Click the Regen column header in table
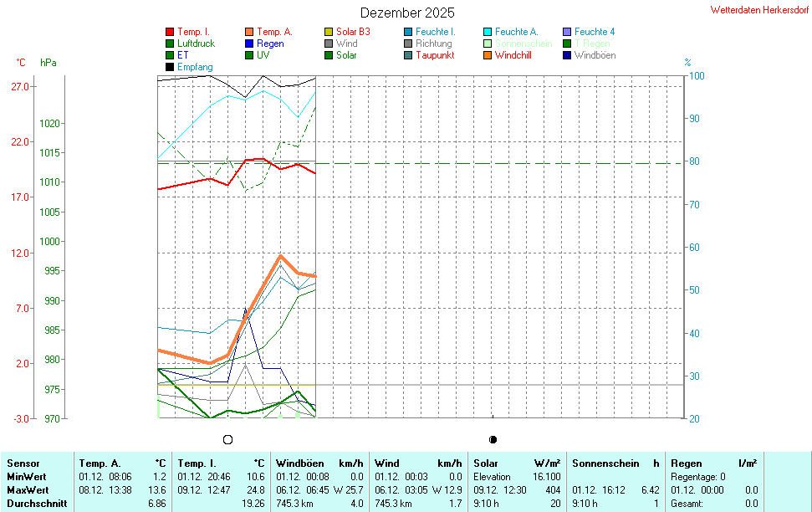 [x=687, y=463]
